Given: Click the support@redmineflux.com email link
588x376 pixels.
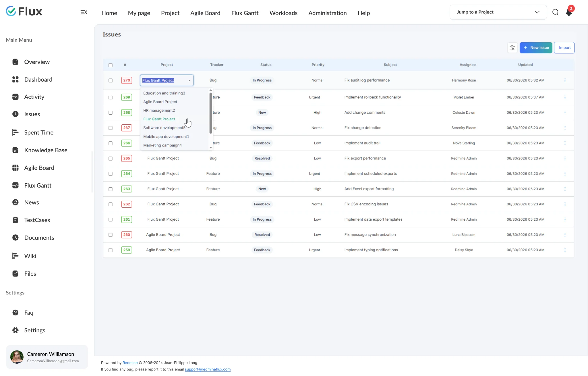Looking at the screenshot, I should [x=208, y=369].
